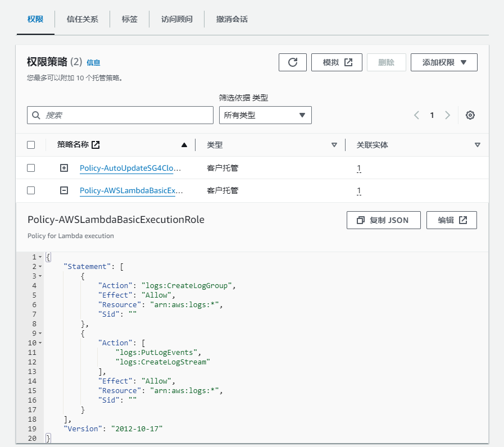Click the refresh policies icon button
This screenshot has width=504, height=447.
(293, 62)
